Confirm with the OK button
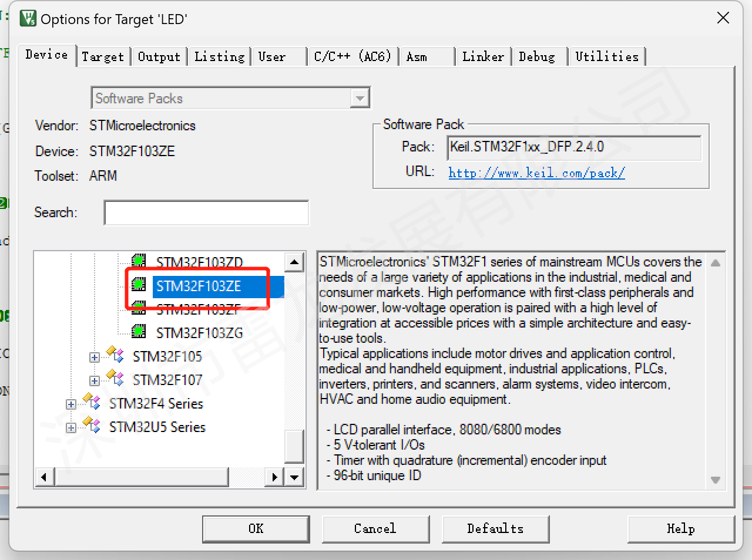Image resolution: width=752 pixels, height=560 pixels. coord(256,529)
